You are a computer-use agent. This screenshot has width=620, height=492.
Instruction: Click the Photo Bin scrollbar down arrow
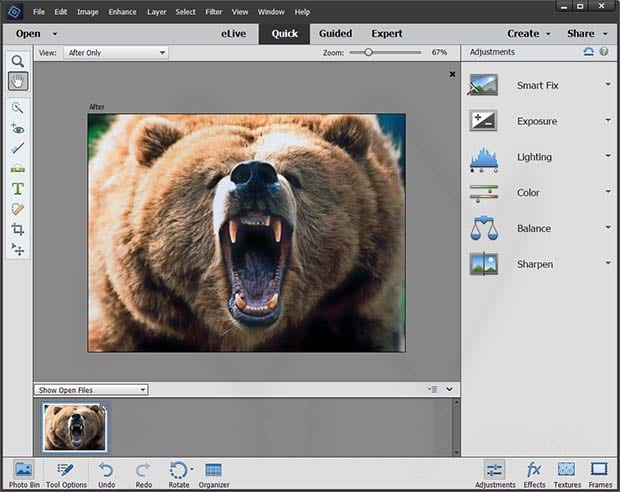456,452
